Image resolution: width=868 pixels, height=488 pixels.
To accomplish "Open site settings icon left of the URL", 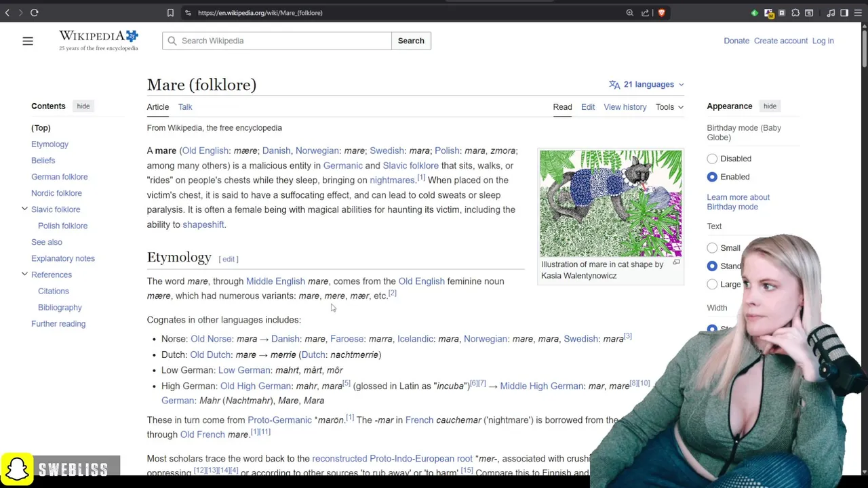I will [x=188, y=12].
